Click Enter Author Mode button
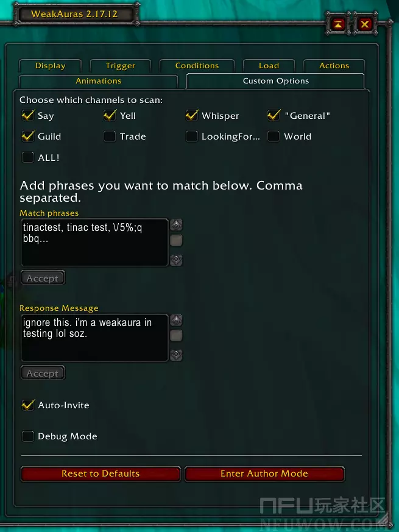Viewport: 399px width, 532px height. click(x=264, y=473)
